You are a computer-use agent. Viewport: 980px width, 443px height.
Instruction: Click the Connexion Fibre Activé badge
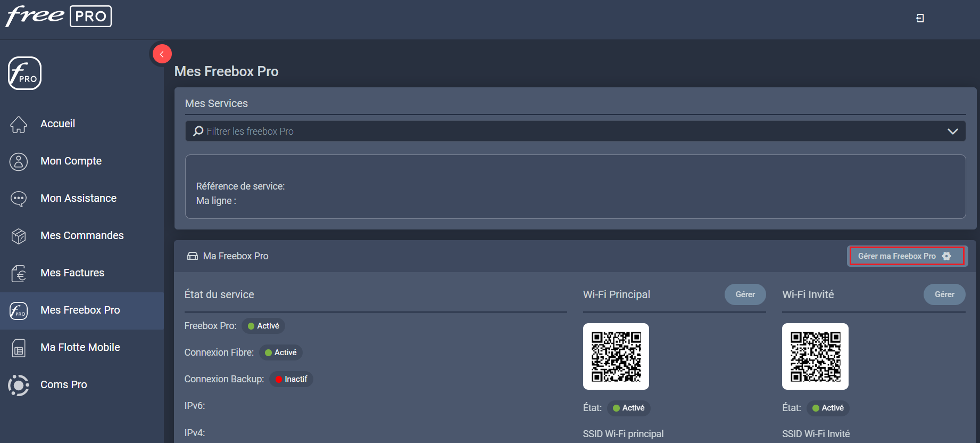point(281,352)
